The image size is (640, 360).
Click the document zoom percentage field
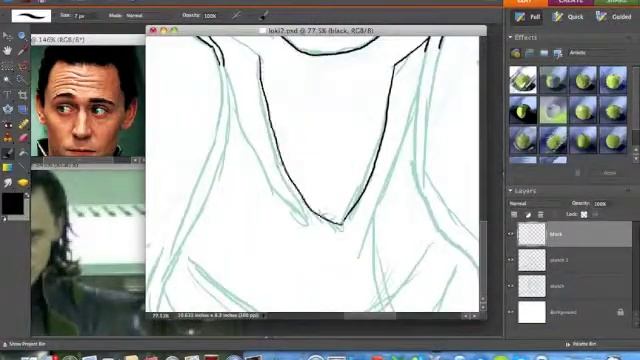coord(160,316)
